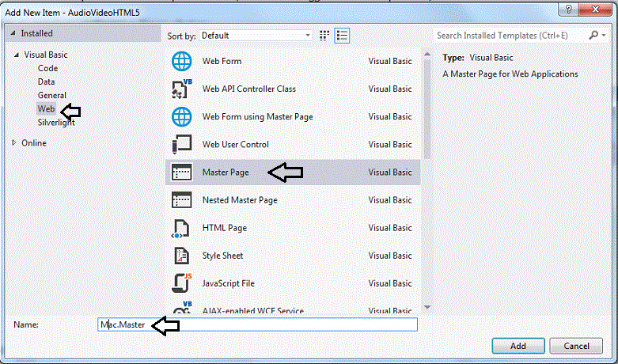The height and width of the screenshot is (364, 618).
Task: Click the Nested Master Page icon
Action: tap(182, 200)
